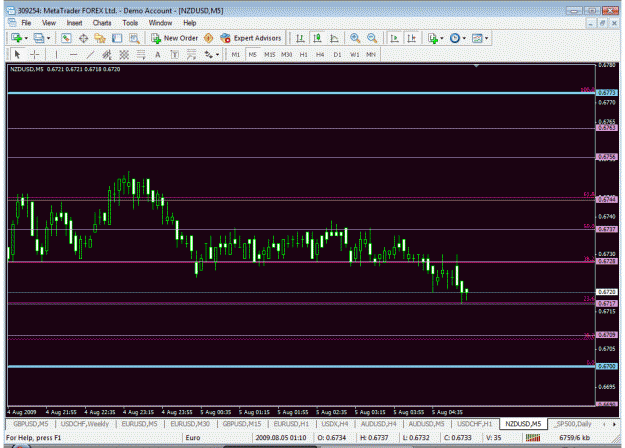Open the Insert menu
Viewport: 625px width, 448px height.
[x=74, y=23]
